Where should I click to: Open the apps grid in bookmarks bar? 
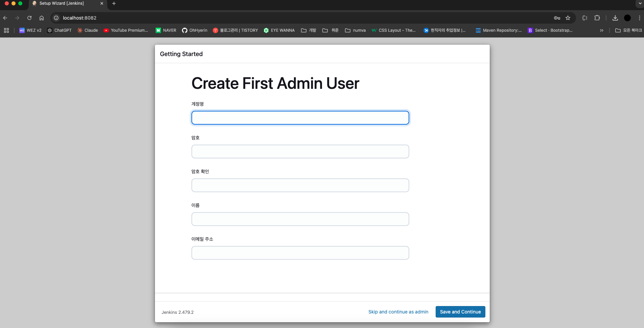(x=6, y=30)
